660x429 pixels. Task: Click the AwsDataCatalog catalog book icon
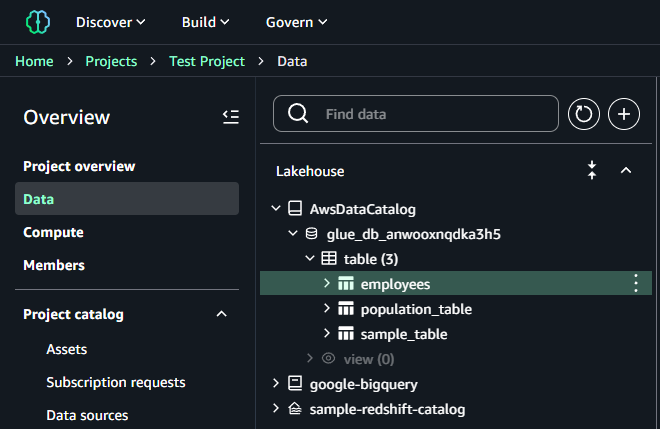295,208
